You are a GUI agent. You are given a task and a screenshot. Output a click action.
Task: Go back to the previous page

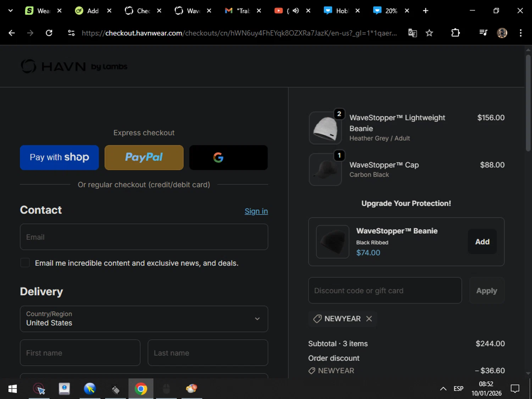click(x=12, y=33)
